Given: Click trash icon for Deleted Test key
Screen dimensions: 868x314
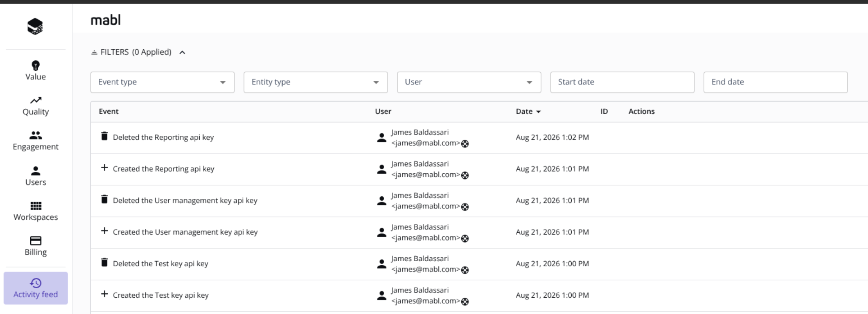Looking at the screenshot, I should [104, 262].
